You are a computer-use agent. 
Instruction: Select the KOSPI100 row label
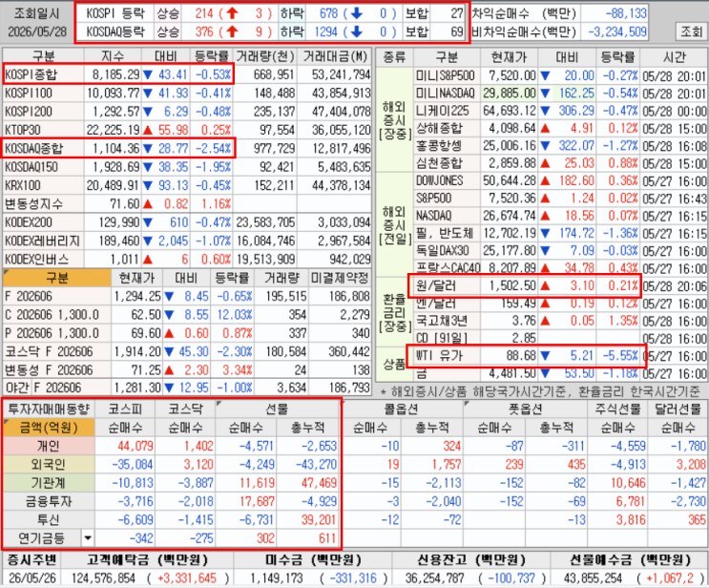click(29, 94)
